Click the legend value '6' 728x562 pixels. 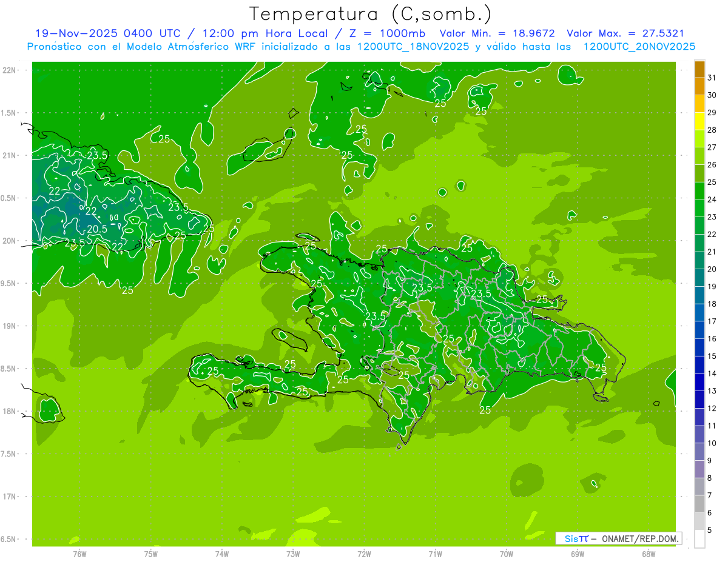(709, 512)
